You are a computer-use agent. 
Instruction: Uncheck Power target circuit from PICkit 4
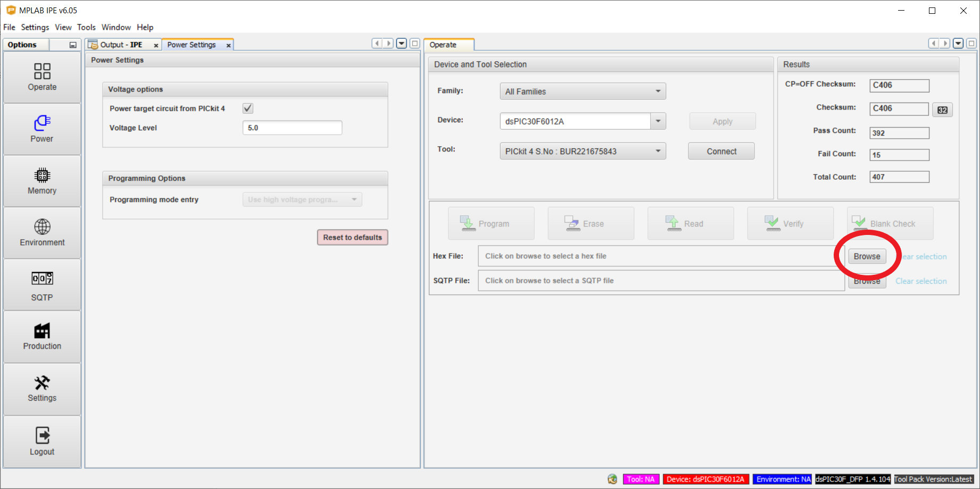248,108
